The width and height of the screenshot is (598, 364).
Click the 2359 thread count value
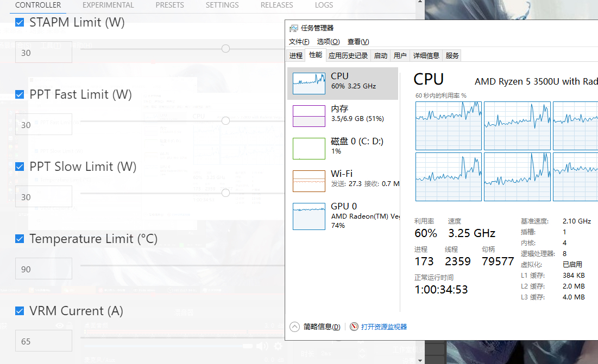pyautogui.click(x=458, y=261)
